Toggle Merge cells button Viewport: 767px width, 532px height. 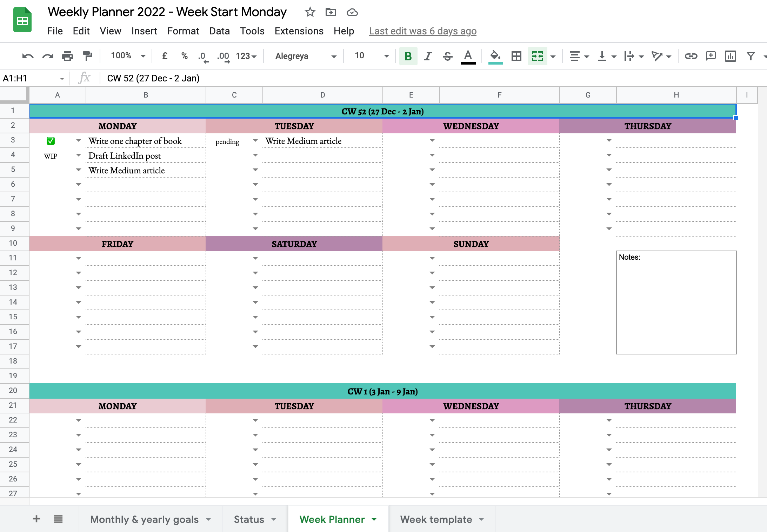coord(538,56)
